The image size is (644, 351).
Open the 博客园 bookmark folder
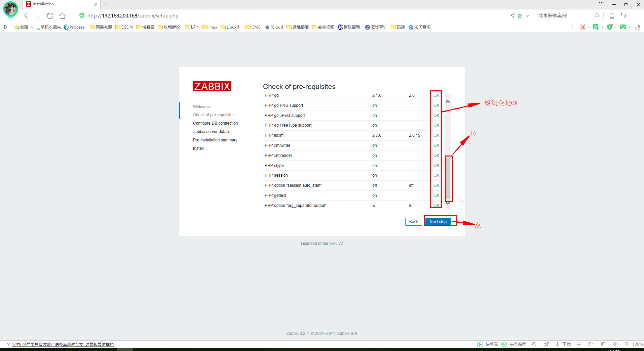click(145, 27)
